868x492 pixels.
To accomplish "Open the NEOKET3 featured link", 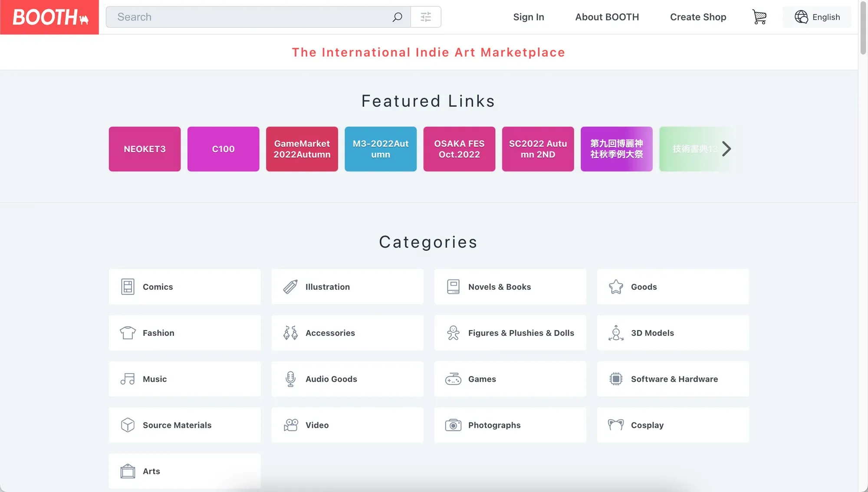I will [x=145, y=149].
